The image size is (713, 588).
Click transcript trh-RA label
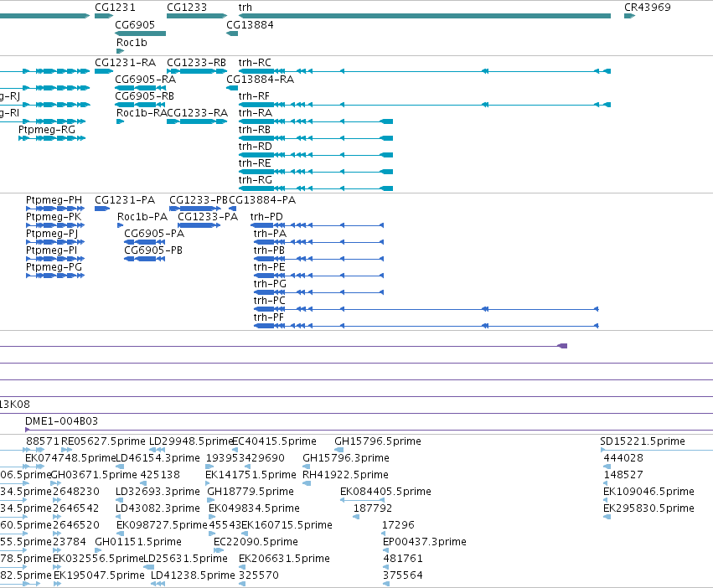[x=255, y=113]
